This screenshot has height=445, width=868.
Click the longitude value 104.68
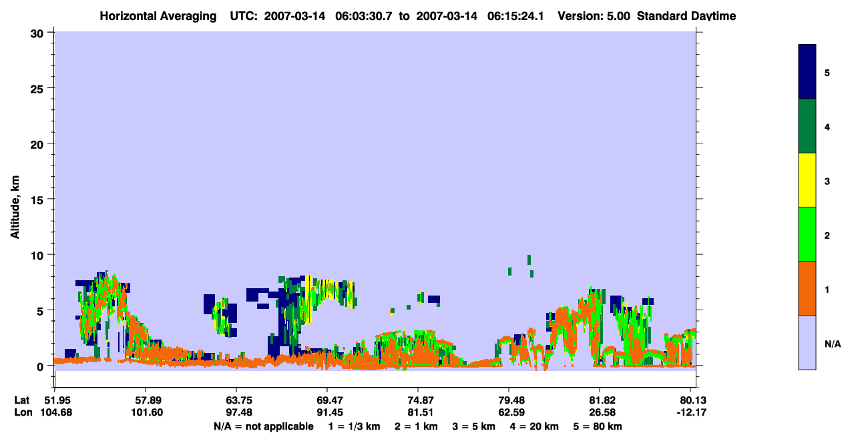pos(55,412)
